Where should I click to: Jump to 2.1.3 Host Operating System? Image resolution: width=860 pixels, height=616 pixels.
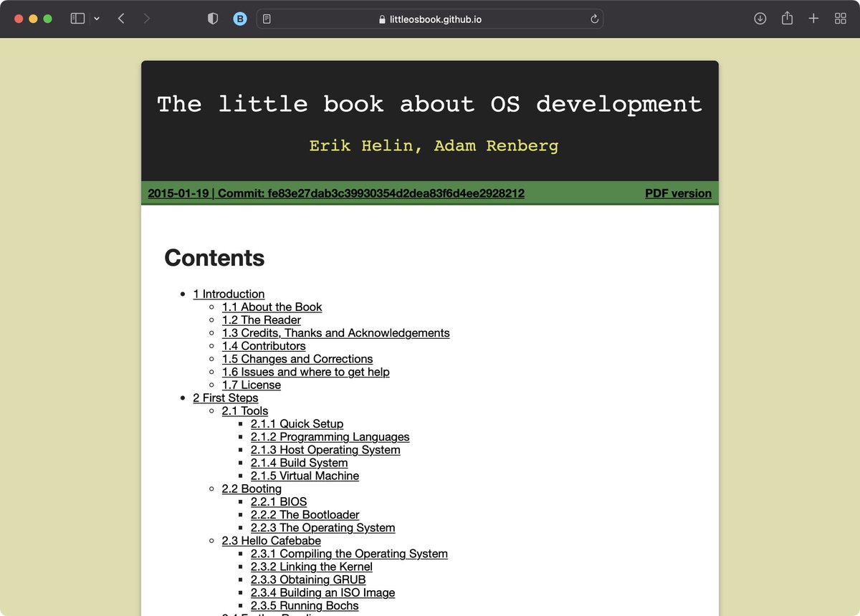pos(325,450)
